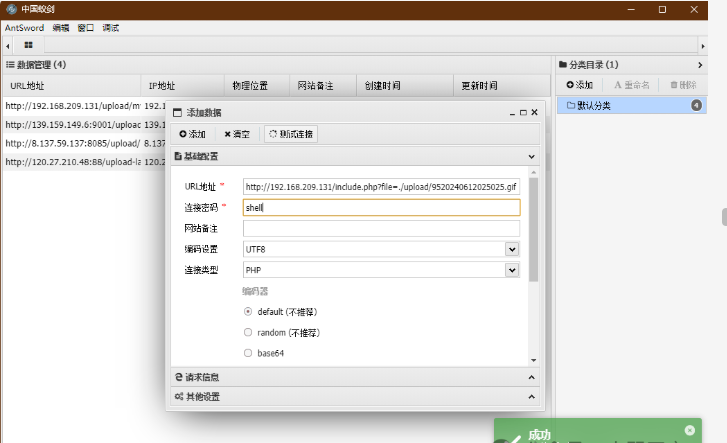Expand the 请求信息 section
Screen dimensions: 727x443
pos(531,377)
